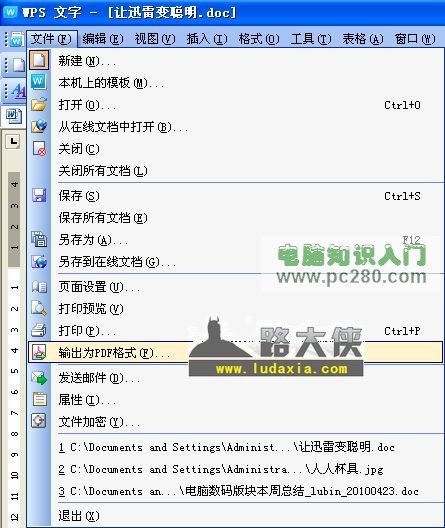Click the local templates W icon

pyautogui.click(x=39, y=82)
